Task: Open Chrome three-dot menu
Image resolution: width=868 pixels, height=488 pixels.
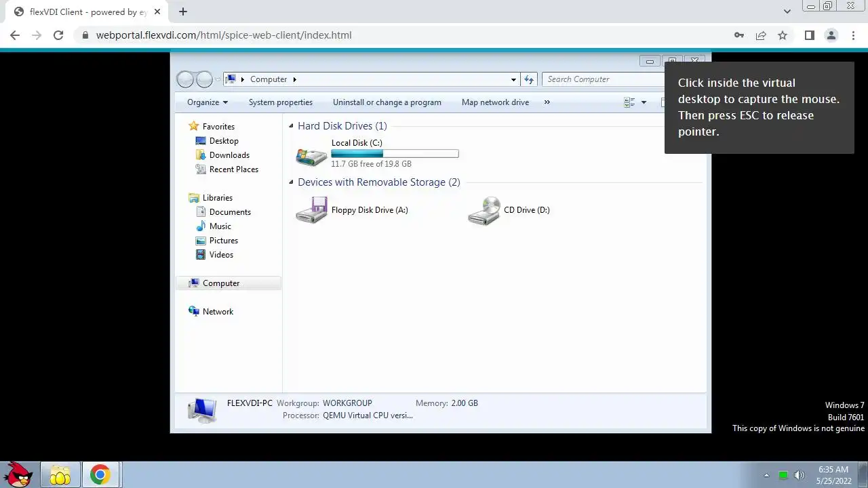Action: pyautogui.click(x=852, y=35)
